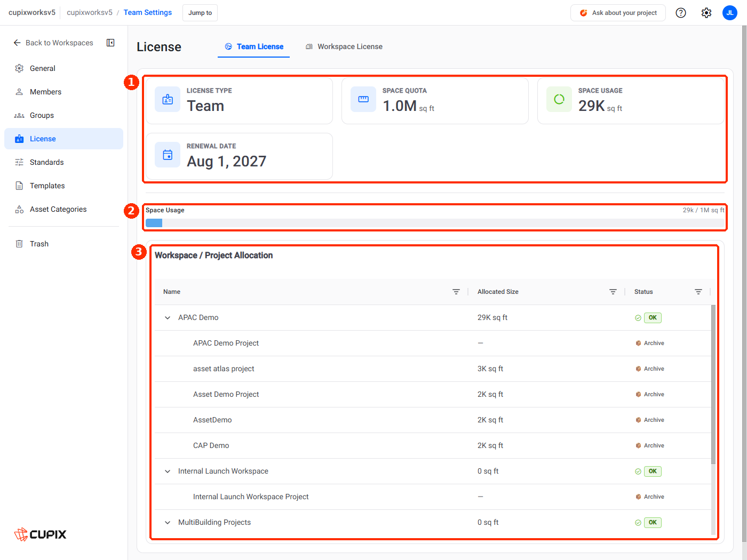Click the Archive icon for asset atlas project
This screenshot has height=560, width=747.
(638, 369)
